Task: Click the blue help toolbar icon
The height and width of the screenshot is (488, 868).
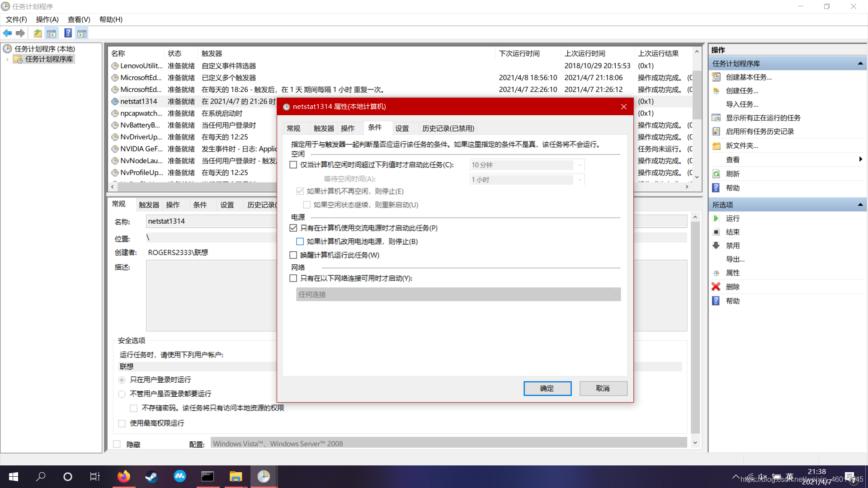Action: click(68, 33)
